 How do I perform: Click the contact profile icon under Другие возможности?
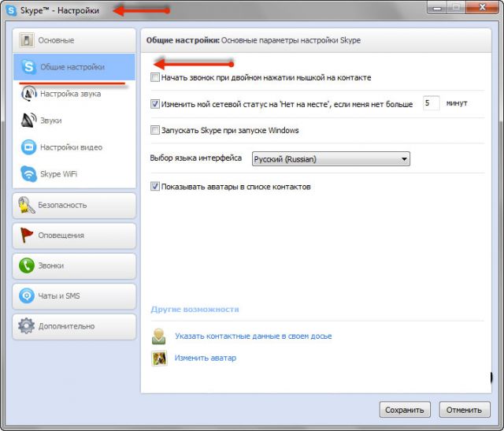coord(159,336)
